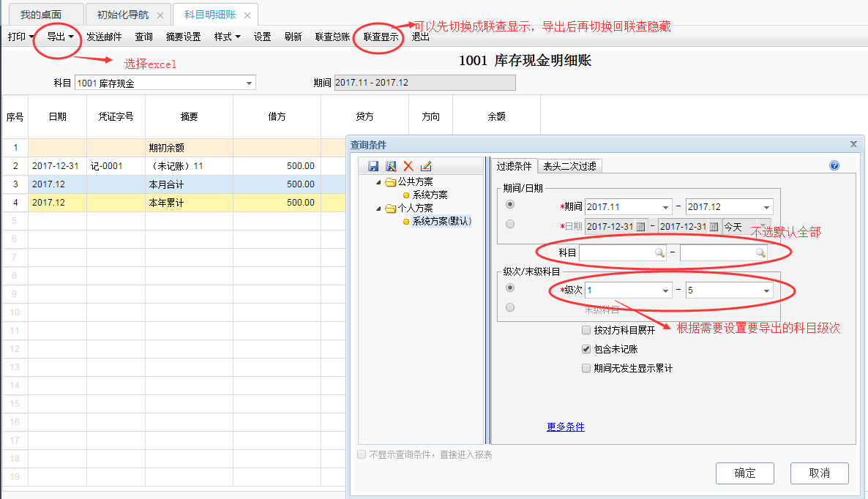
Task: Enable 按对方科目展开 checkbox
Action: pos(586,330)
